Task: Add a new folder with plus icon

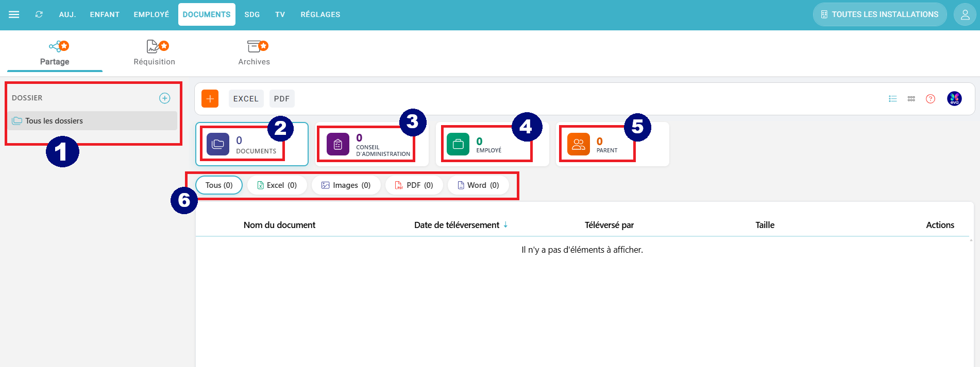Action: coord(164,98)
